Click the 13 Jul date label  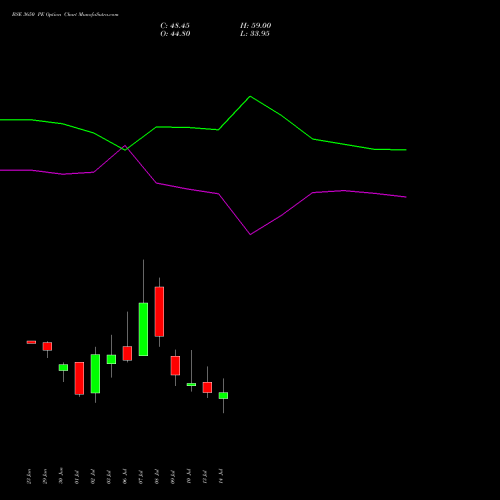point(205,476)
